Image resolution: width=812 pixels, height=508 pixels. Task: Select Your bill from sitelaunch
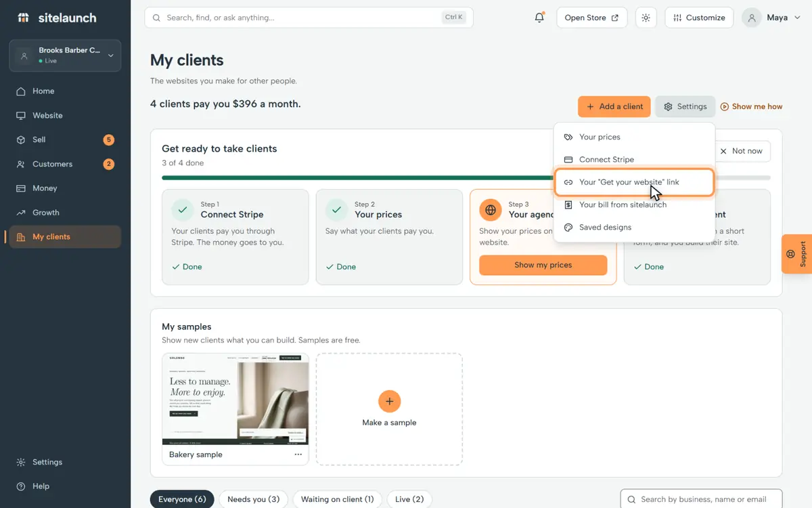pos(634,205)
